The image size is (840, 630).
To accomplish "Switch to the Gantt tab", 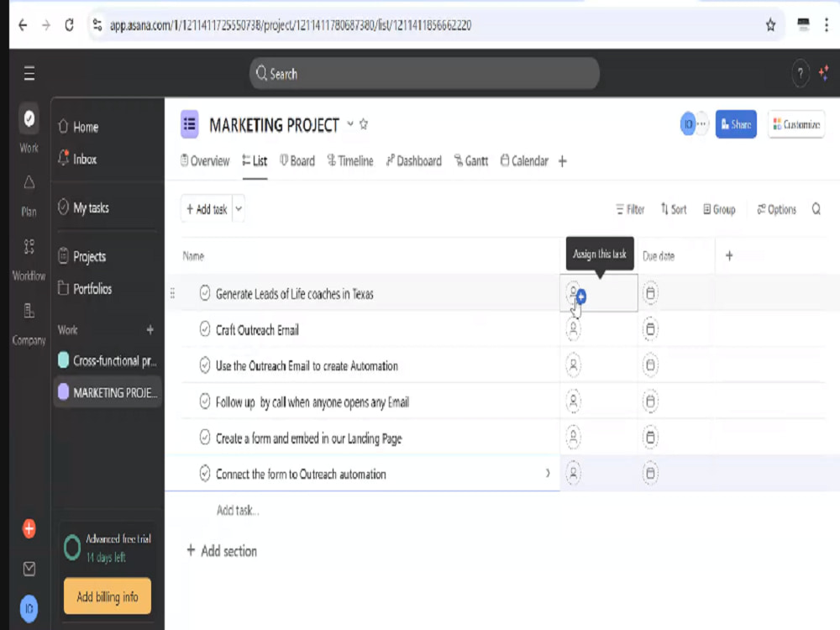I will pos(471,160).
